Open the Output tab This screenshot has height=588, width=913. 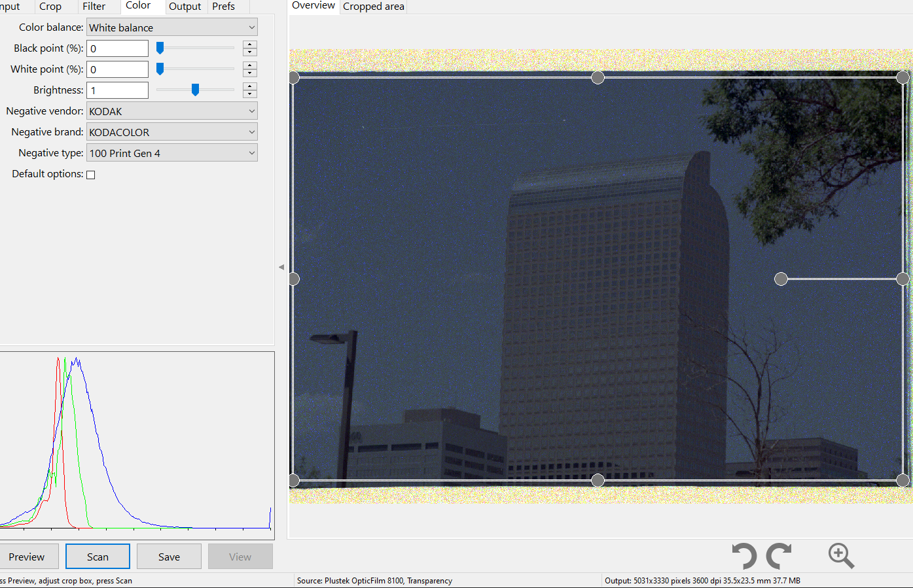coord(185,7)
